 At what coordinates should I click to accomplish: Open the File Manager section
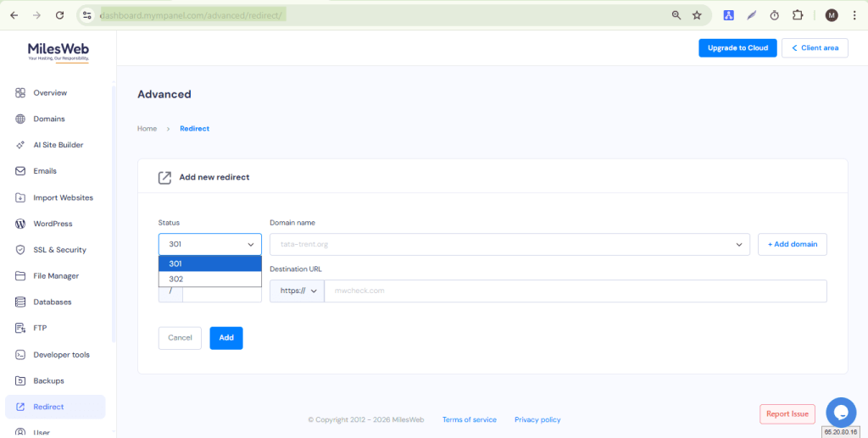point(55,276)
